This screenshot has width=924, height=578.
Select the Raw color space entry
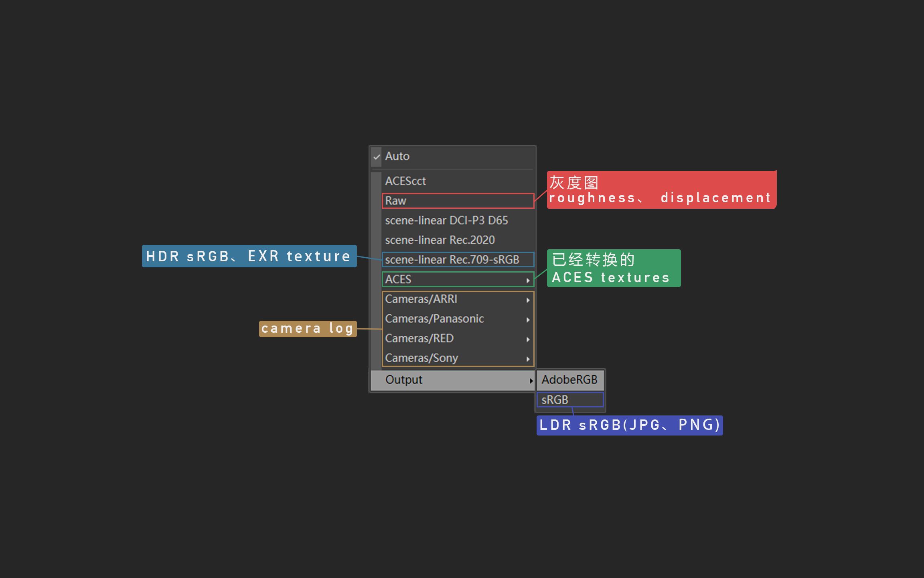[396, 201]
